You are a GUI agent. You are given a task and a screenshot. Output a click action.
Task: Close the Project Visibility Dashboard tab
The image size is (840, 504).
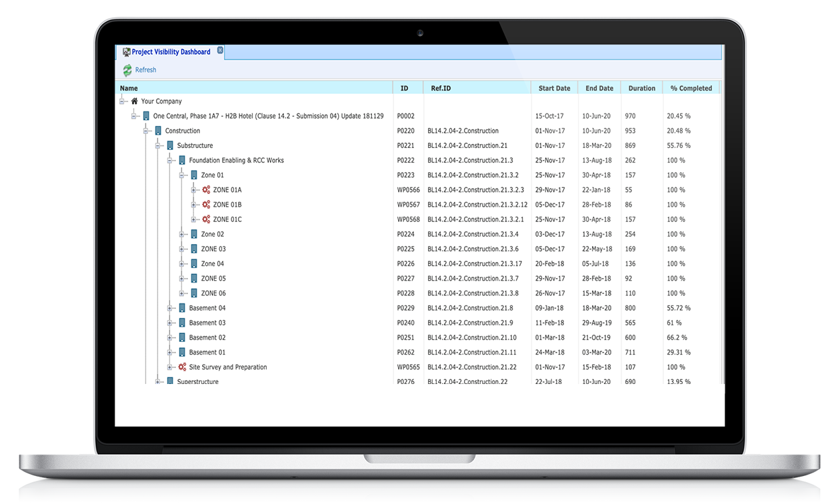coord(220,51)
